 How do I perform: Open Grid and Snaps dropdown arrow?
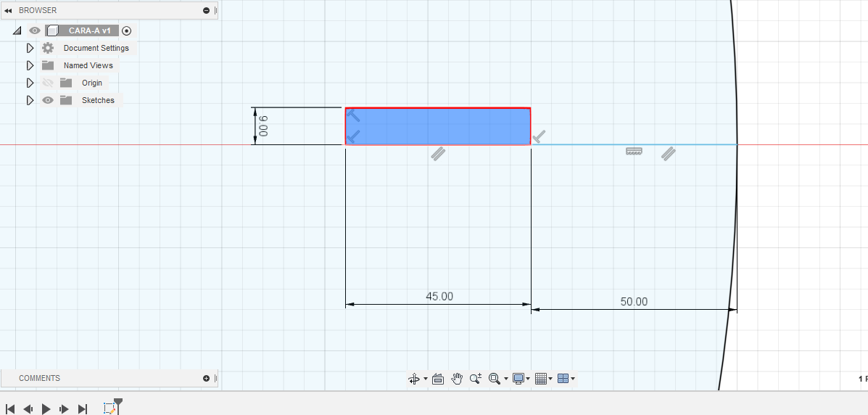coord(550,379)
